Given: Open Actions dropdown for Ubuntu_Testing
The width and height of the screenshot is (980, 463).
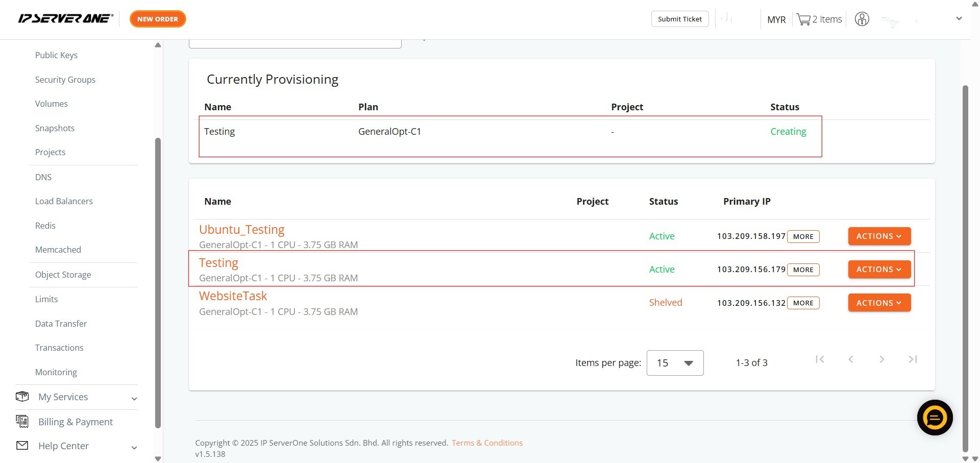Looking at the screenshot, I should pos(879,236).
